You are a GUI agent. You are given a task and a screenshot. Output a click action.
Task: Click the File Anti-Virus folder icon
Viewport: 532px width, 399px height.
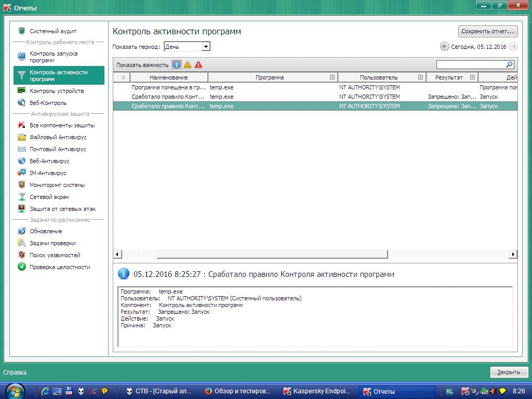pos(22,137)
